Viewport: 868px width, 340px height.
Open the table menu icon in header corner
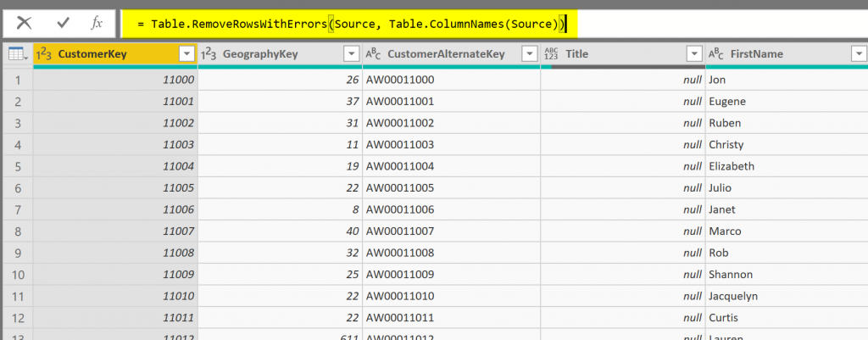coord(16,54)
